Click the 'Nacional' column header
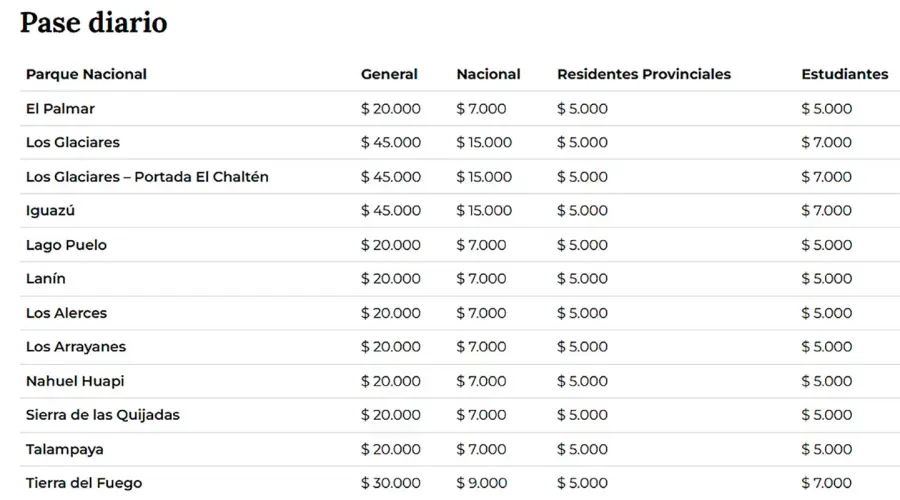This screenshot has height=500, width=900. tap(488, 74)
